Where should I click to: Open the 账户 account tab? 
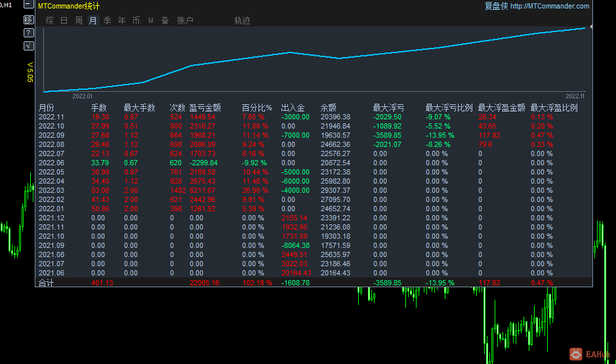tap(185, 20)
